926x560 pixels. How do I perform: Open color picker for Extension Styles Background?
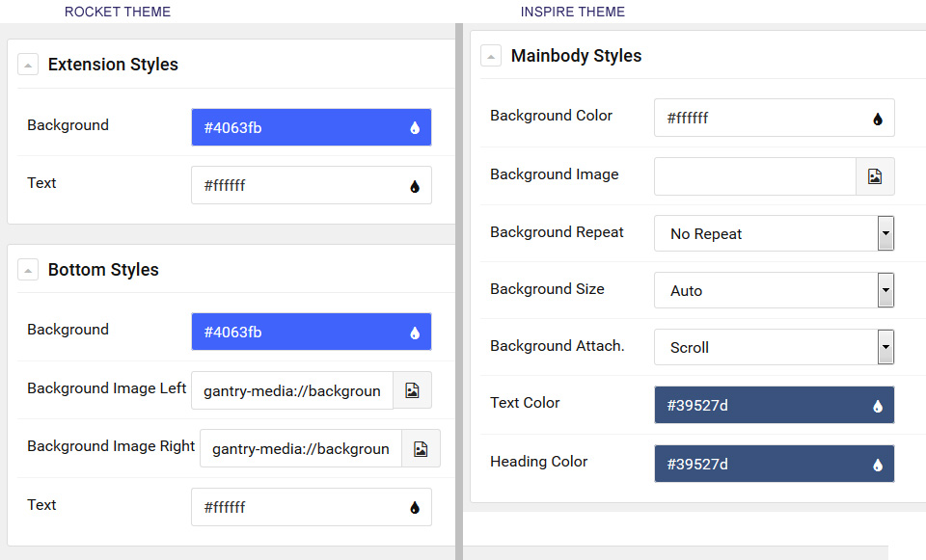(415, 127)
